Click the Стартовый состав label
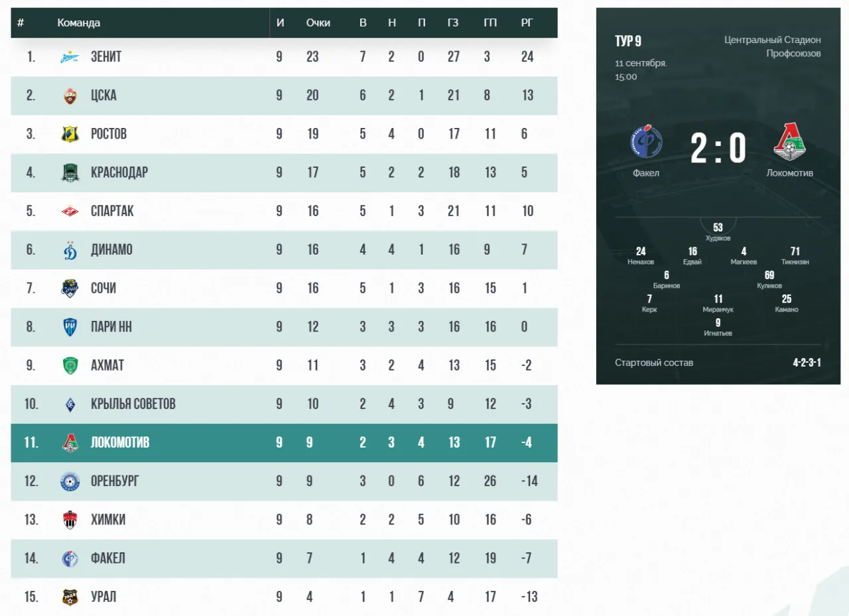This screenshot has width=849, height=616. [654, 363]
